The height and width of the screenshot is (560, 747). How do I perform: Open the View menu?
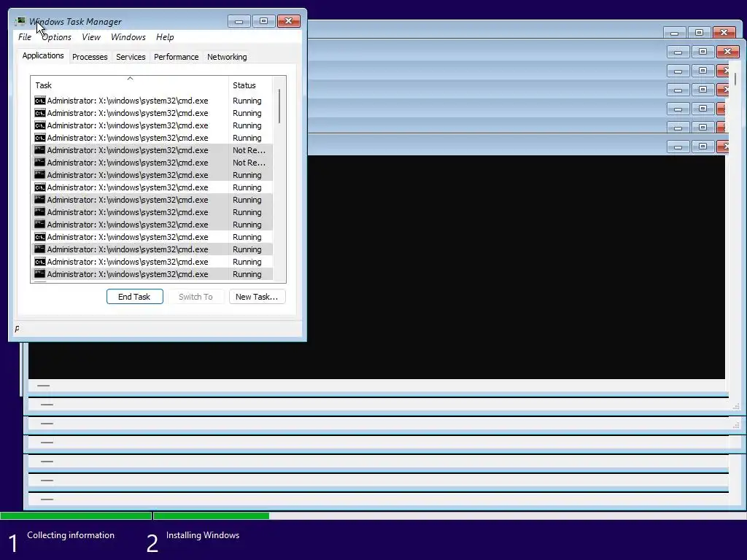coord(91,37)
